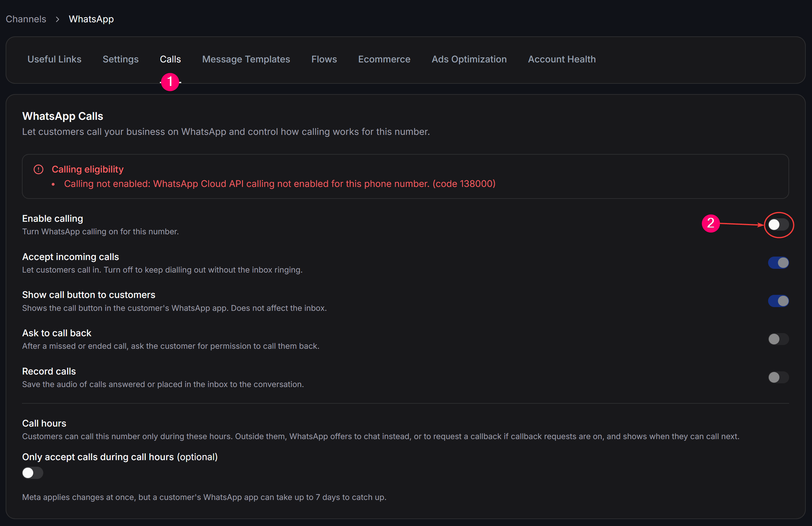812x526 pixels.
Task: Click the 'Meta applies changes at once' note
Action: click(x=204, y=497)
